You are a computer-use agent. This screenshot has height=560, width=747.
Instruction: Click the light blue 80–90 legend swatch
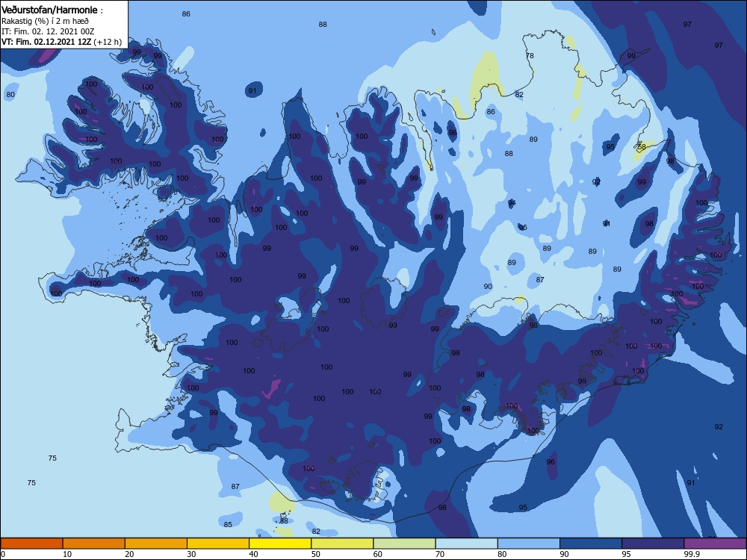pos(529,544)
